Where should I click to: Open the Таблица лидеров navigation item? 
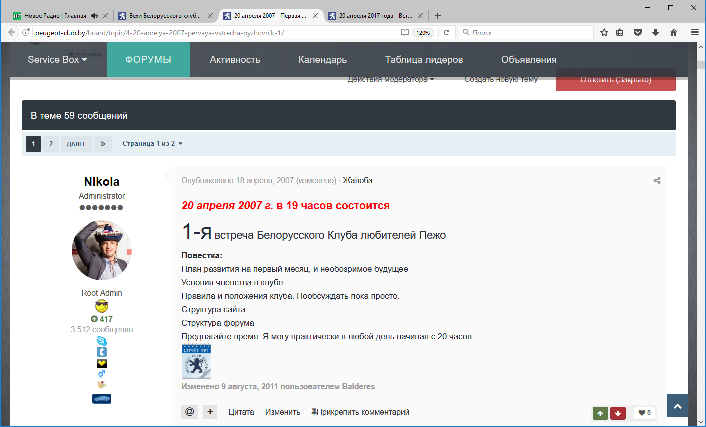424,59
